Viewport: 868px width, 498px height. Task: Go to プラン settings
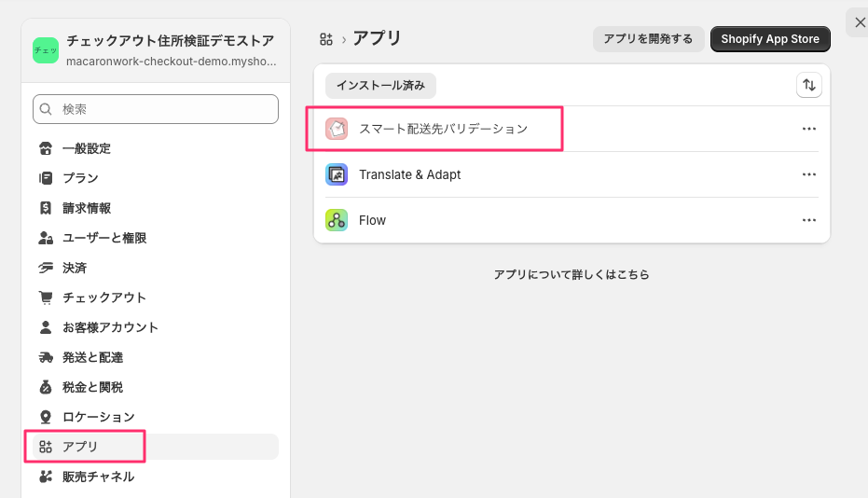click(x=80, y=178)
